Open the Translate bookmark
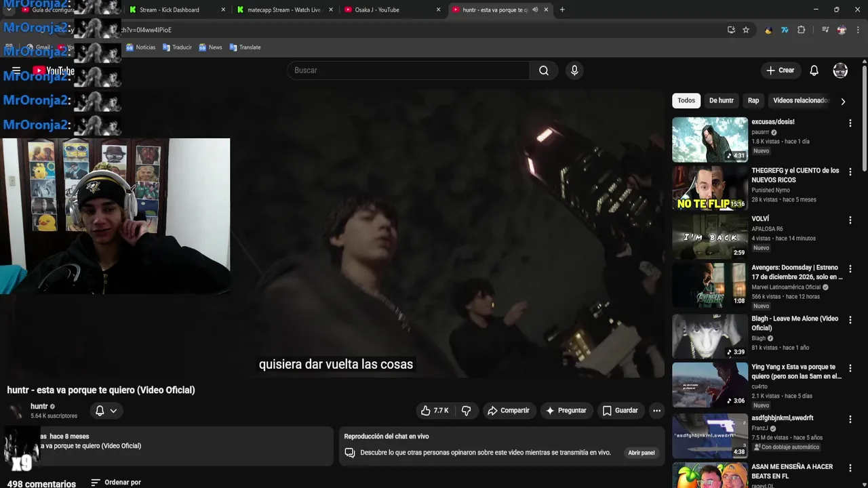 click(x=245, y=47)
